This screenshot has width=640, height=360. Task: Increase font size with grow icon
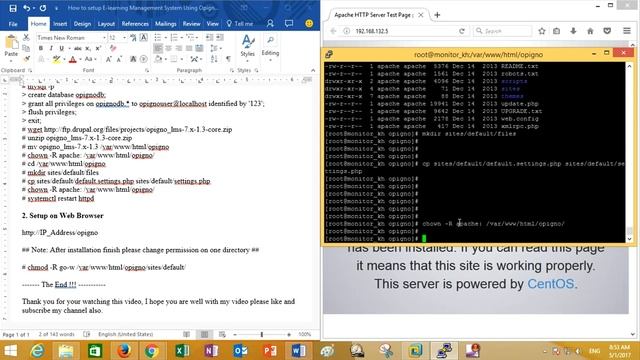coord(109,60)
